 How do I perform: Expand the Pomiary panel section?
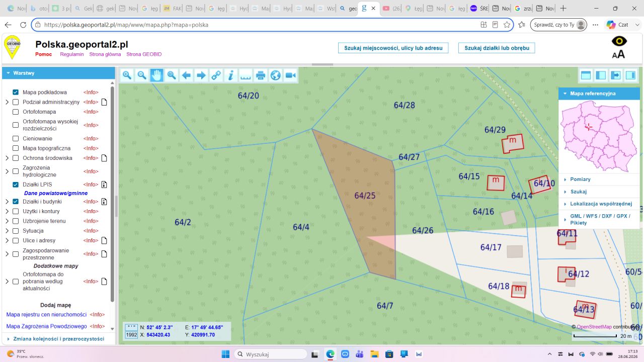(x=580, y=179)
